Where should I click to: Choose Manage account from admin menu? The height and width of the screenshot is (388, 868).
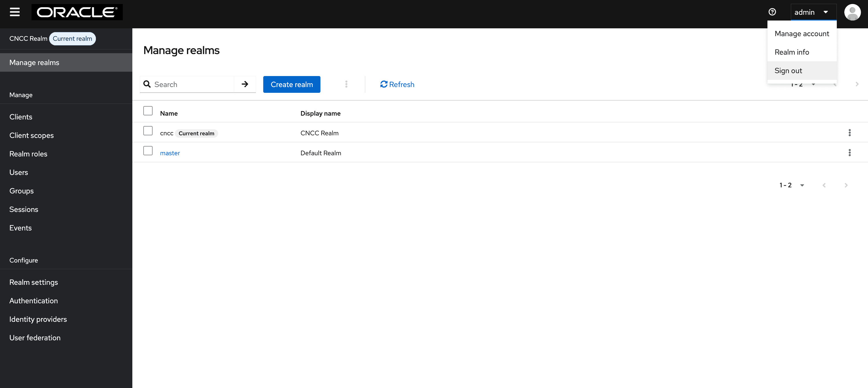pos(802,34)
